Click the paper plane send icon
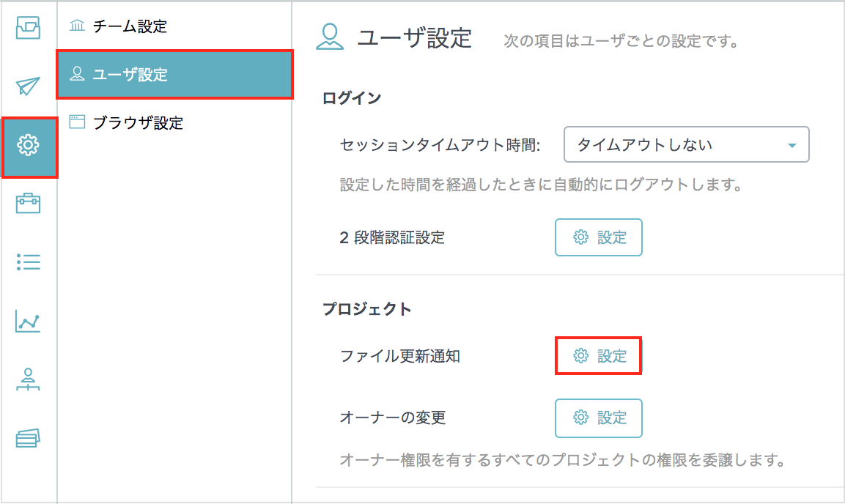 pos(28,86)
